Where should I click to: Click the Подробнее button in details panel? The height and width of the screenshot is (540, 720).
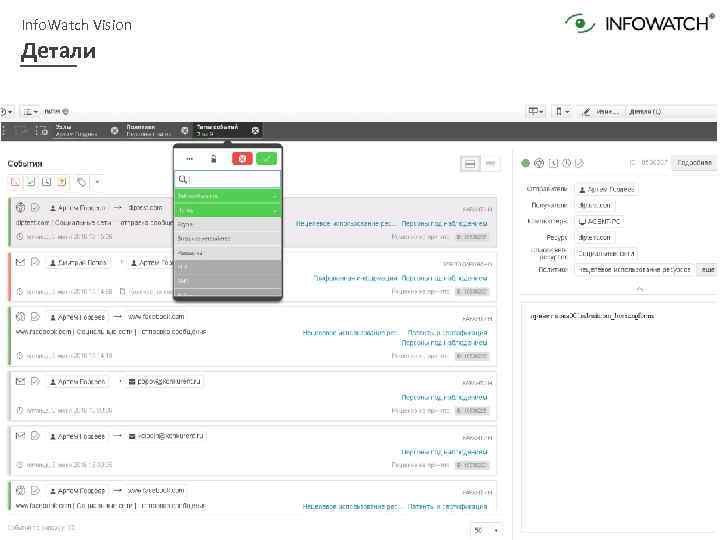pos(694,163)
